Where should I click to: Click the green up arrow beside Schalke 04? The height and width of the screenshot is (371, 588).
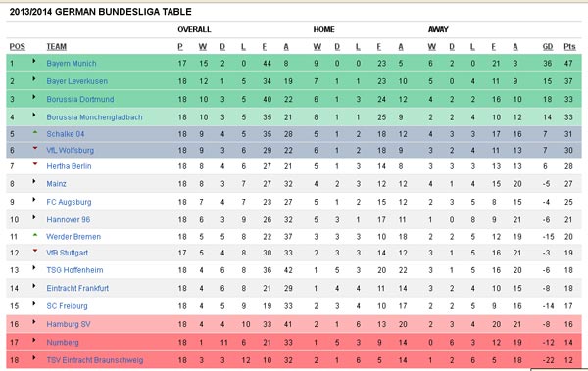coord(35,132)
